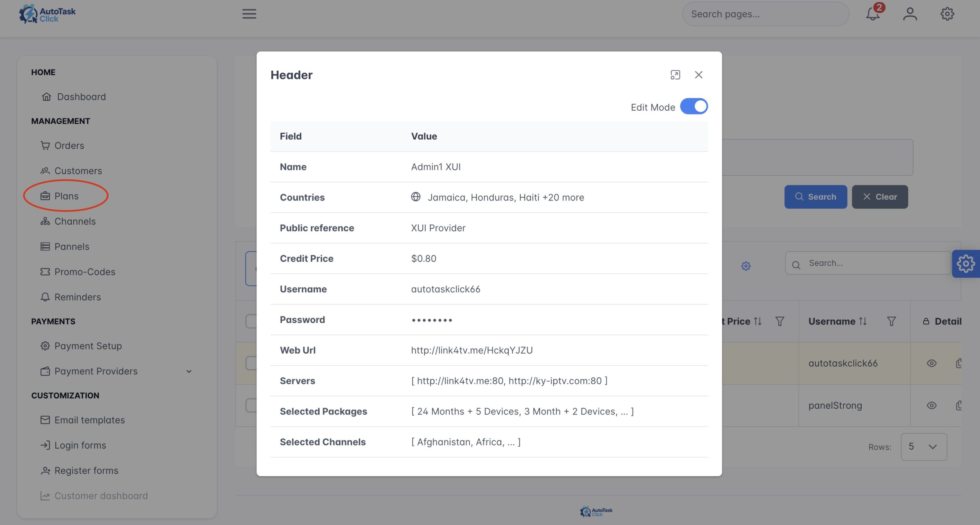The image size is (980, 525).
Task: Open Customers section
Action: click(71, 171)
